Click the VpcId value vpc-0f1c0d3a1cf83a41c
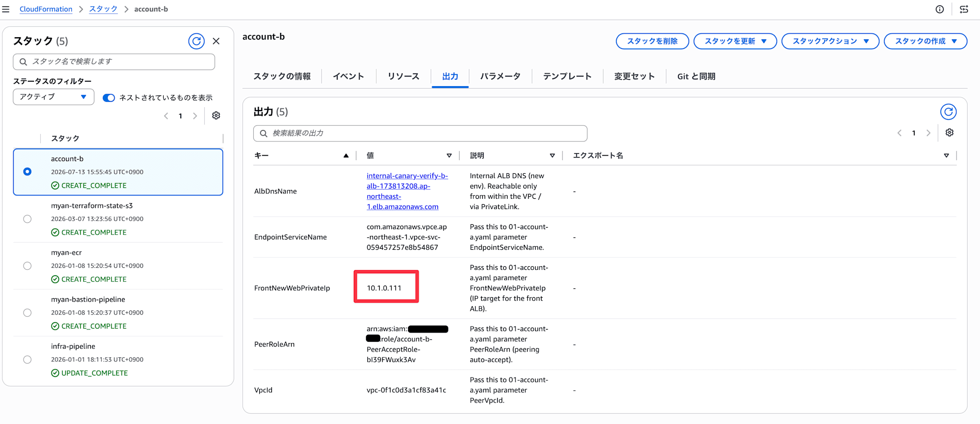 coord(406,390)
